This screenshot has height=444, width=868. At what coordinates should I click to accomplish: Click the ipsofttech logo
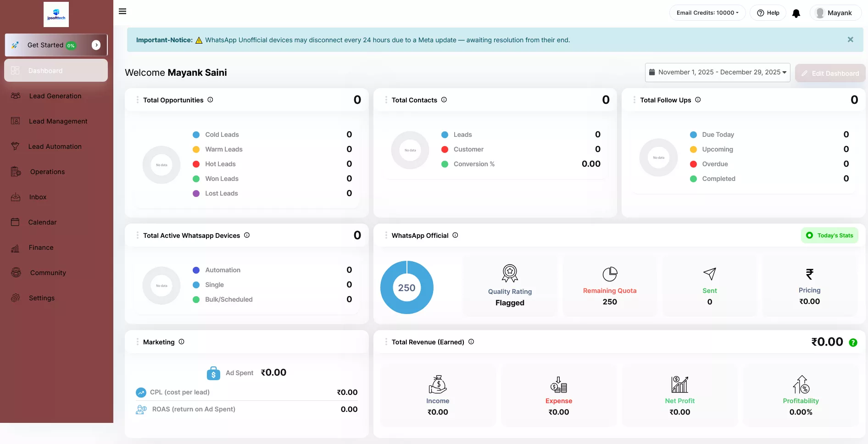pyautogui.click(x=56, y=14)
